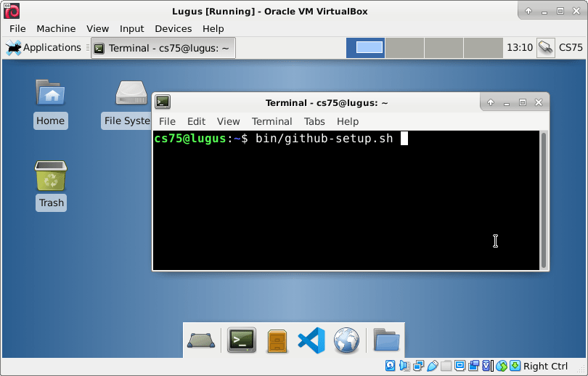Image resolution: width=588 pixels, height=376 pixels.
Task: Click the CPU virtualization status icon
Action: pos(487,366)
